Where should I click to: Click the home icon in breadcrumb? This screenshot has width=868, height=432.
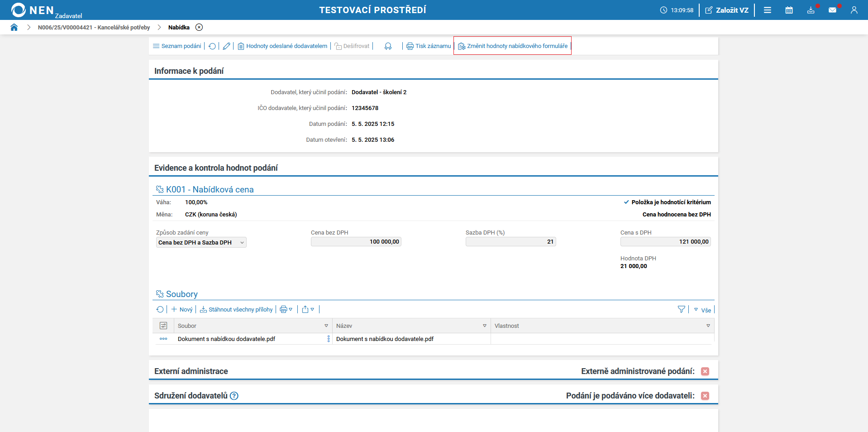(14, 27)
